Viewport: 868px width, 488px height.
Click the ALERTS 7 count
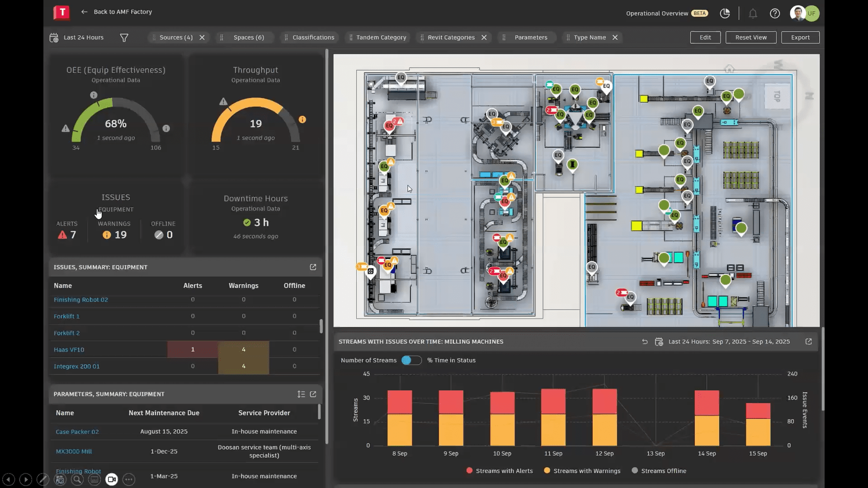coord(67,235)
